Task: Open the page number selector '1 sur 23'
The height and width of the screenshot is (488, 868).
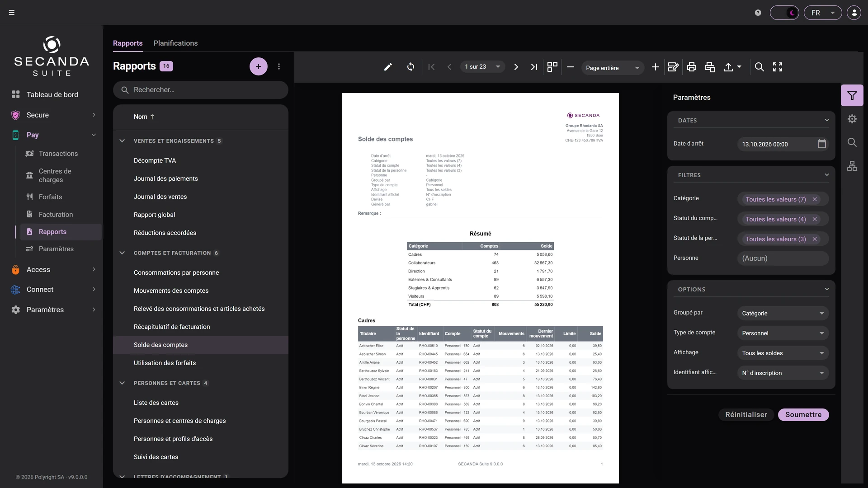Action: (482, 67)
